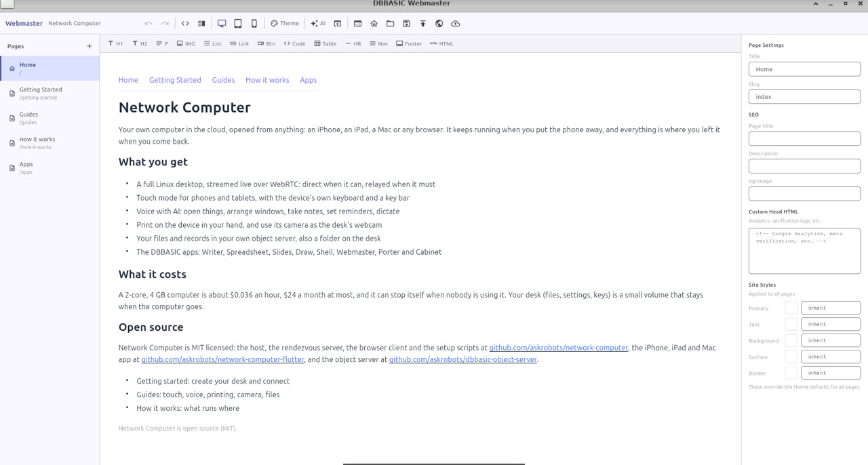This screenshot has width=868, height=465.
Task: Insert an H1 heading block
Action: 116,43
